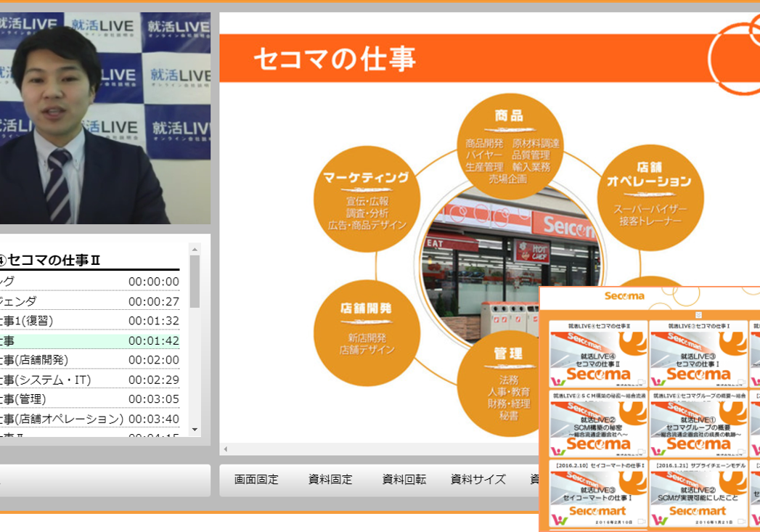Click the 画面固定 button
Screen dimensions: 760x532
(256, 480)
